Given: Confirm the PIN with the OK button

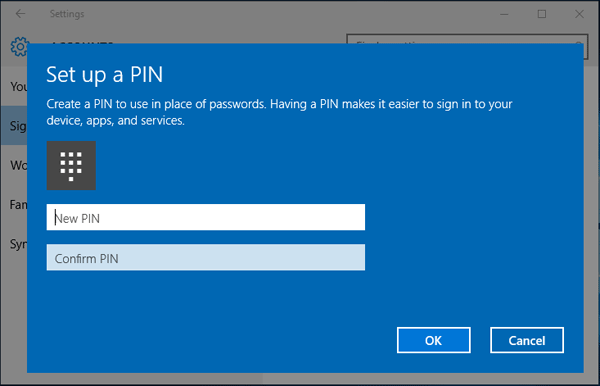Looking at the screenshot, I should 434,340.
